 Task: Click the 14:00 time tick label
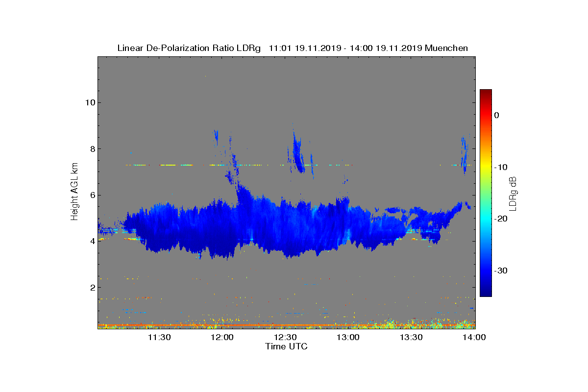tap(474, 337)
